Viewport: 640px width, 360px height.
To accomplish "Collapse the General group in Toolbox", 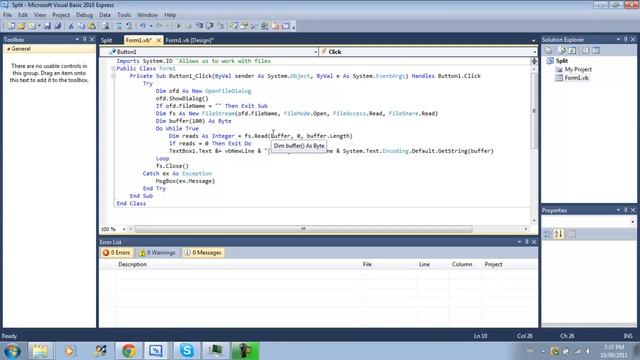I will 9,49.
